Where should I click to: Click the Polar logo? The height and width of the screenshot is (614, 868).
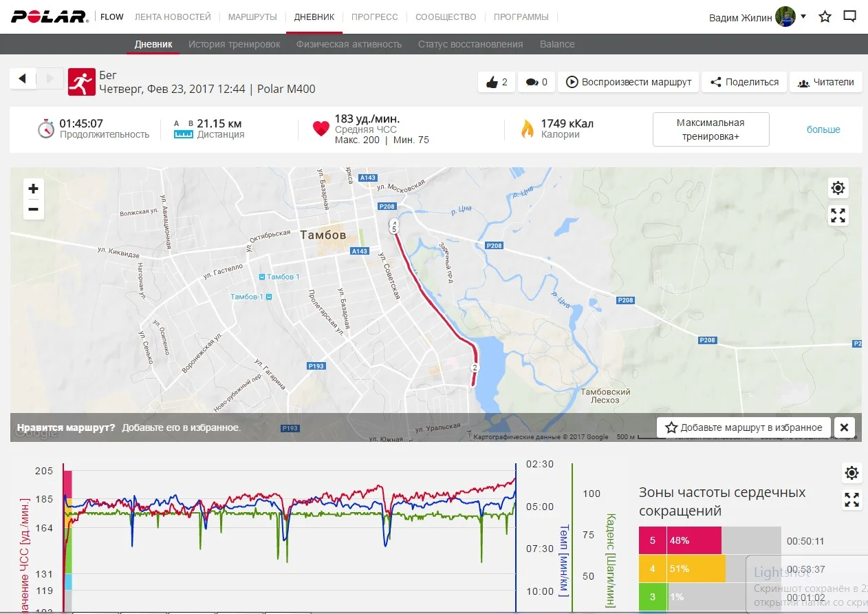[50, 17]
